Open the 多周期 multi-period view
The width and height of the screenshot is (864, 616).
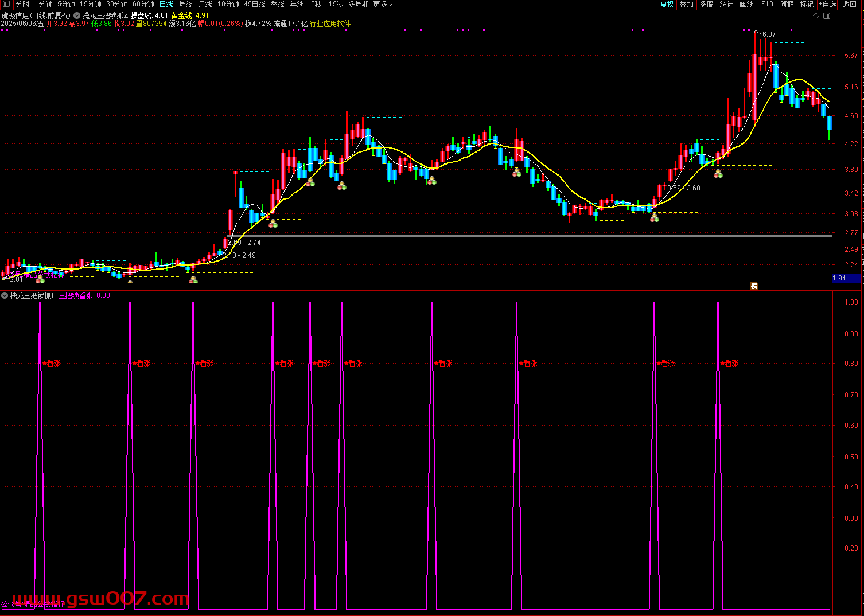[x=358, y=4]
